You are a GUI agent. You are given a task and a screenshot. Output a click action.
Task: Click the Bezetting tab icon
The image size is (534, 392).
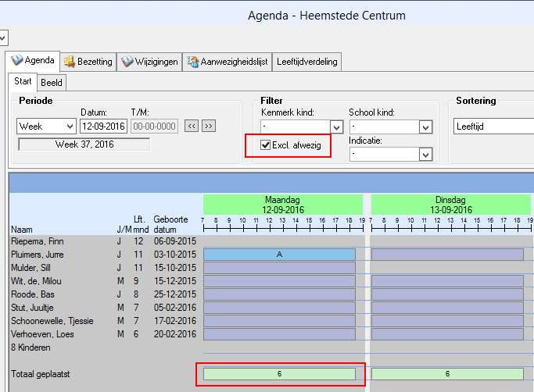pos(70,62)
